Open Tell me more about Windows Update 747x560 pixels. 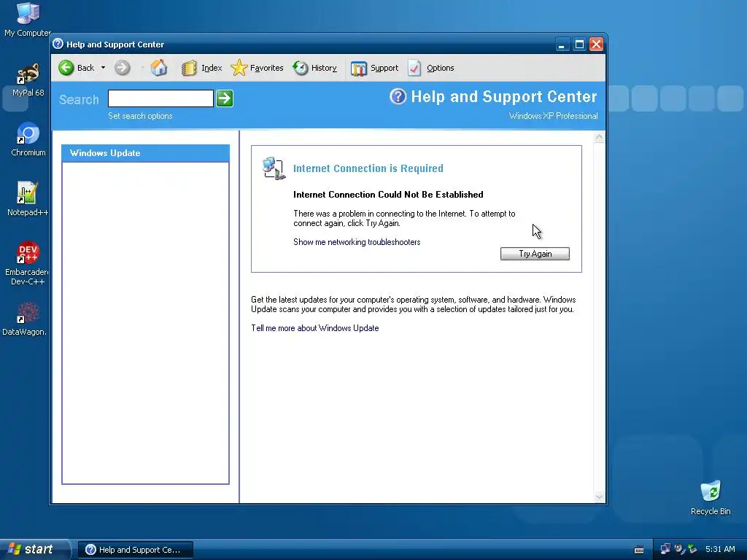click(315, 328)
